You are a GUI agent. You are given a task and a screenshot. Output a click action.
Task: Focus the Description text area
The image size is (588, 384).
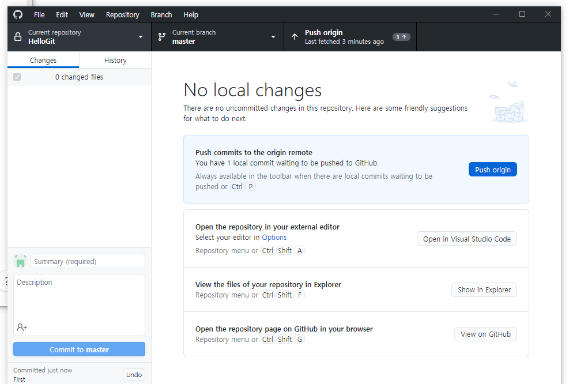point(79,305)
